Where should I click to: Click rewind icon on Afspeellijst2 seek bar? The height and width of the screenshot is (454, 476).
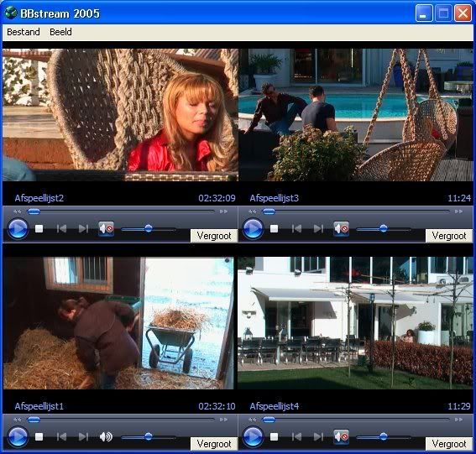click(18, 211)
